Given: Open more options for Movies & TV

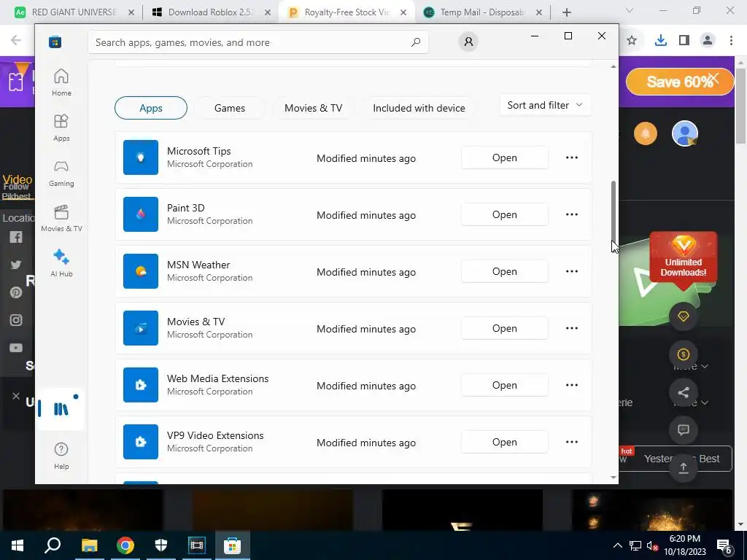Looking at the screenshot, I should (x=572, y=328).
